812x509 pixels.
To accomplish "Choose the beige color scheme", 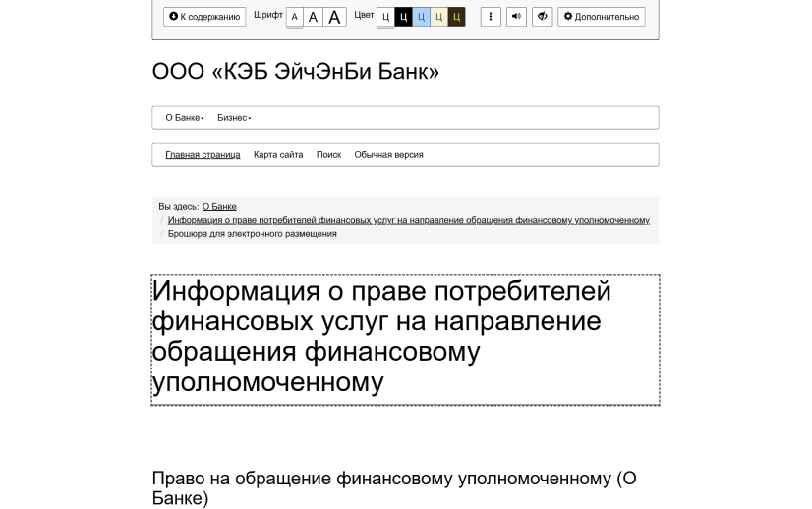I will [x=438, y=17].
